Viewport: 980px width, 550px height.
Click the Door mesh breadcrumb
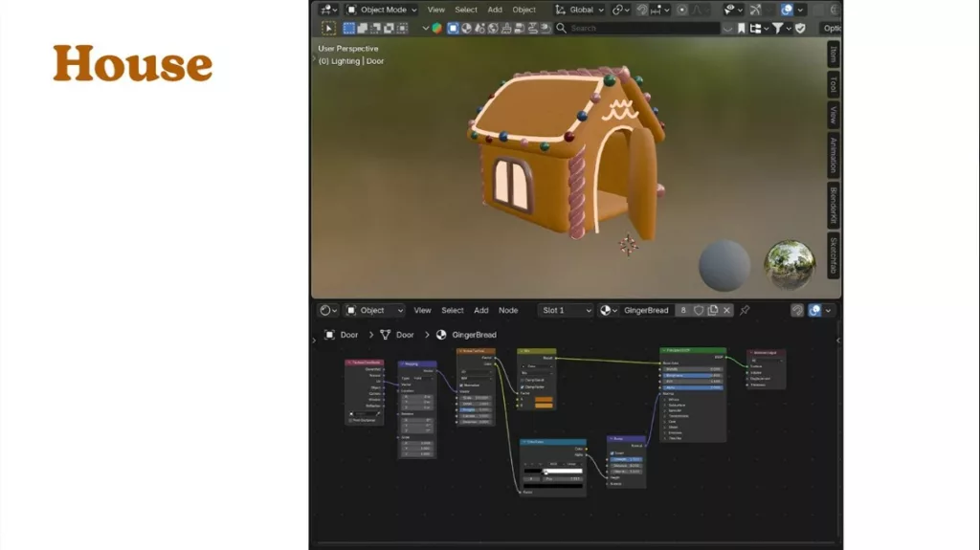(397, 335)
